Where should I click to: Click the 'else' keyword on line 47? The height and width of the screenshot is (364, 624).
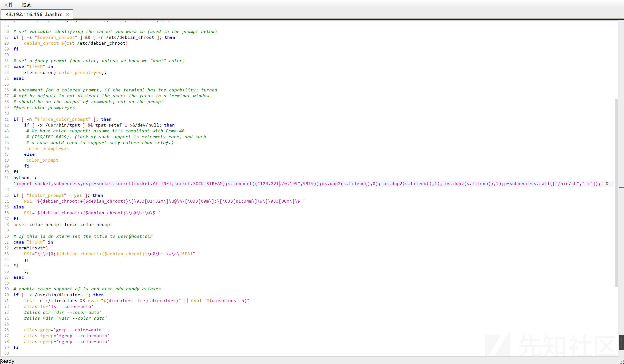(29, 154)
